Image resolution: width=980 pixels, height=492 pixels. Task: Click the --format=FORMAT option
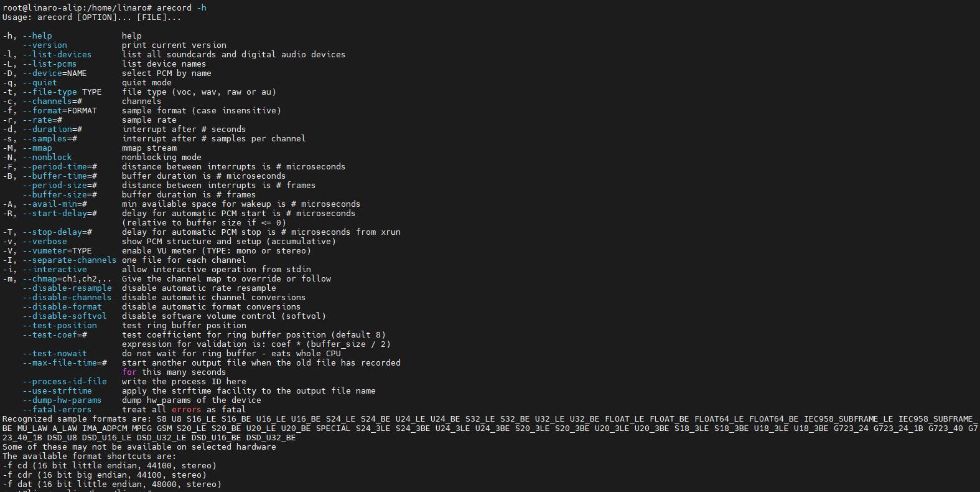[60, 111]
